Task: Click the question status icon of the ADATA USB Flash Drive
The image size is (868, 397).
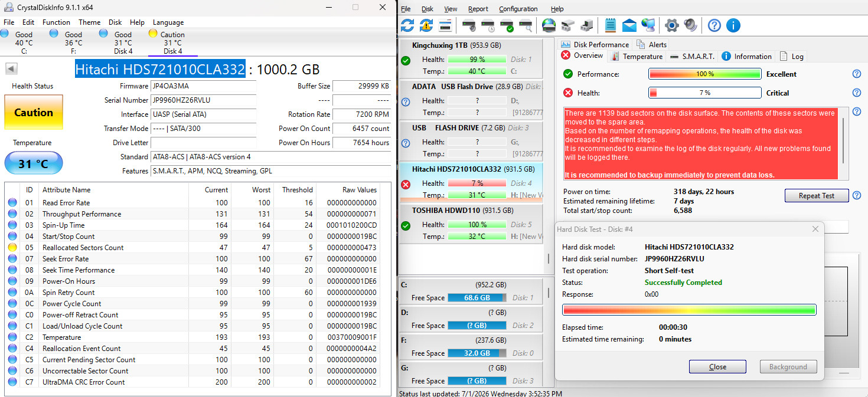Action: [x=406, y=102]
